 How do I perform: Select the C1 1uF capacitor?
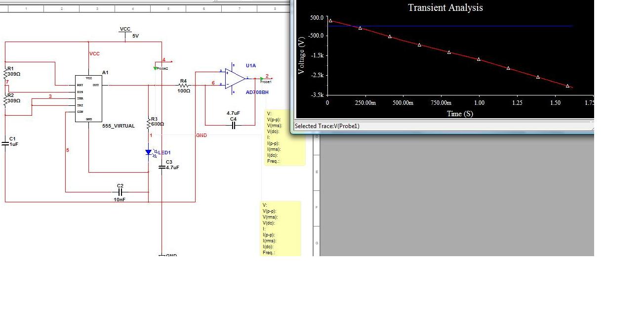click(5, 143)
